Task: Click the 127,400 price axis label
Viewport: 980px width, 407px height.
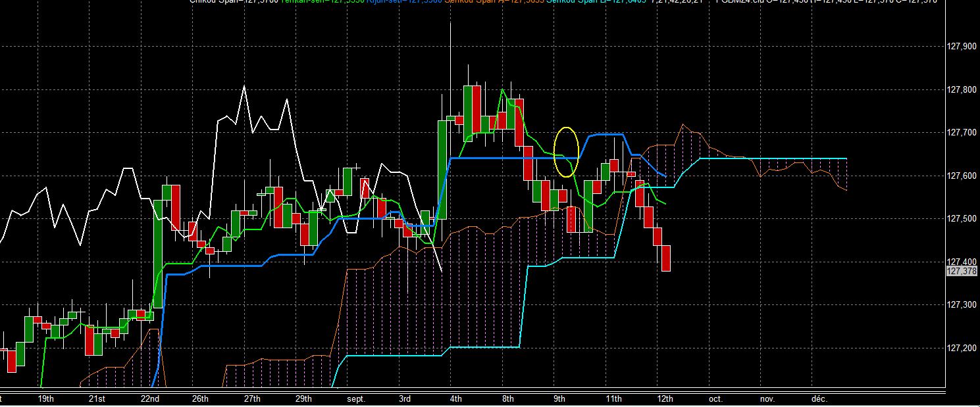Action: (962, 262)
